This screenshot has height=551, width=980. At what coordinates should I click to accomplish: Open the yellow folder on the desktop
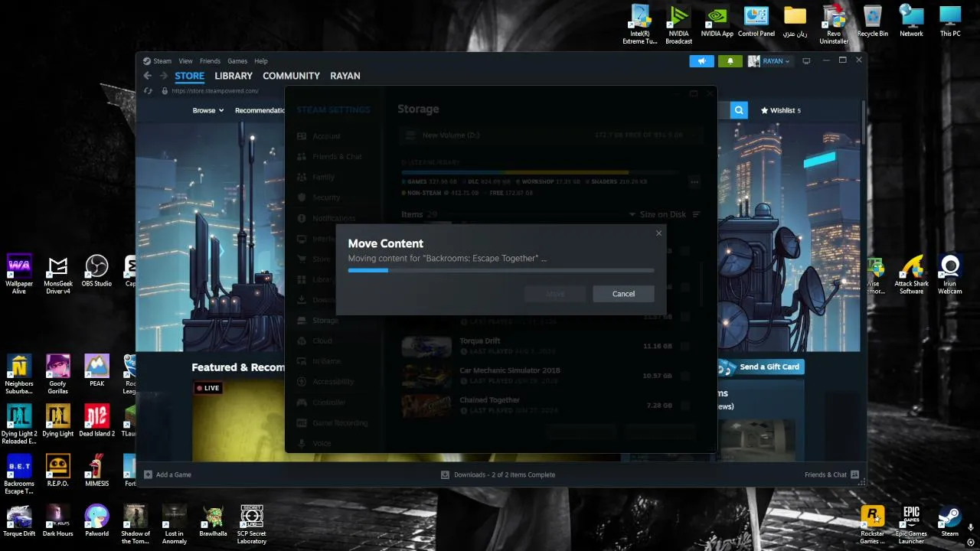795,21
